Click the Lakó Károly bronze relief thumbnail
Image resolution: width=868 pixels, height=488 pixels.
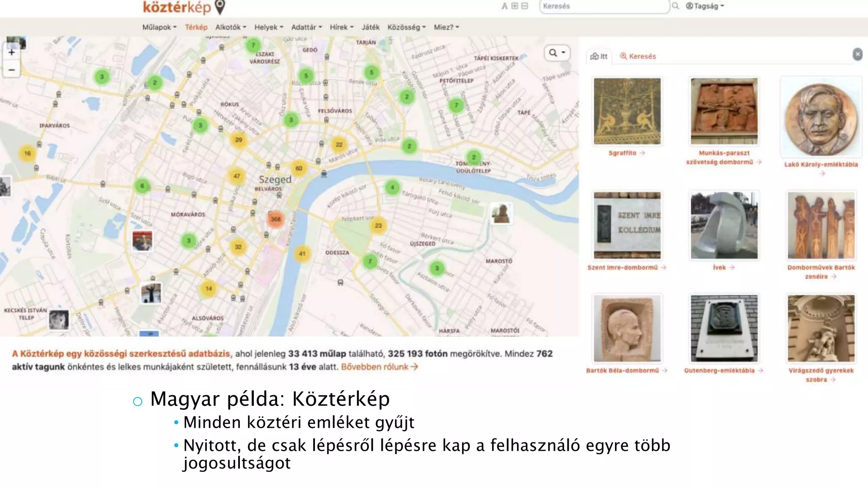click(821, 117)
